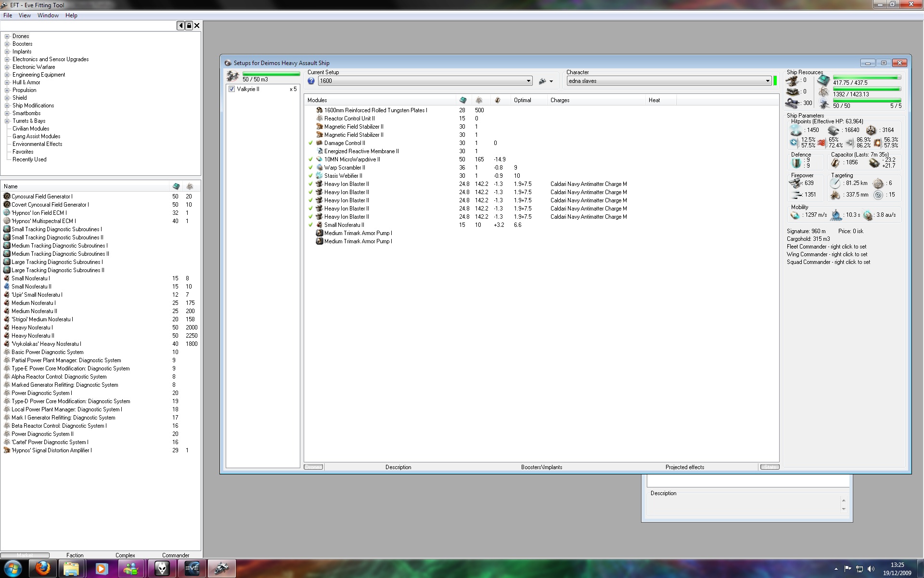Switch to the Faction tab
Screen dimensions: 924x578
coord(75,555)
